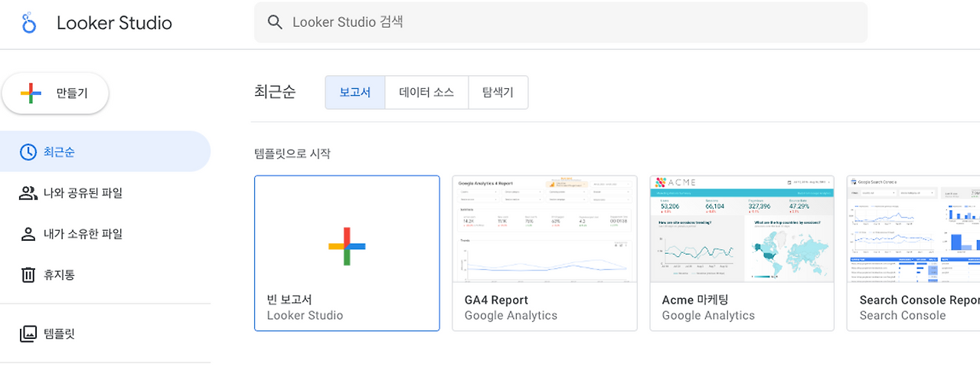The width and height of the screenshot is (980, 368).
Task: Open 나와 공유된 파일 in sidebar
Action: click(x=105, y=192)
